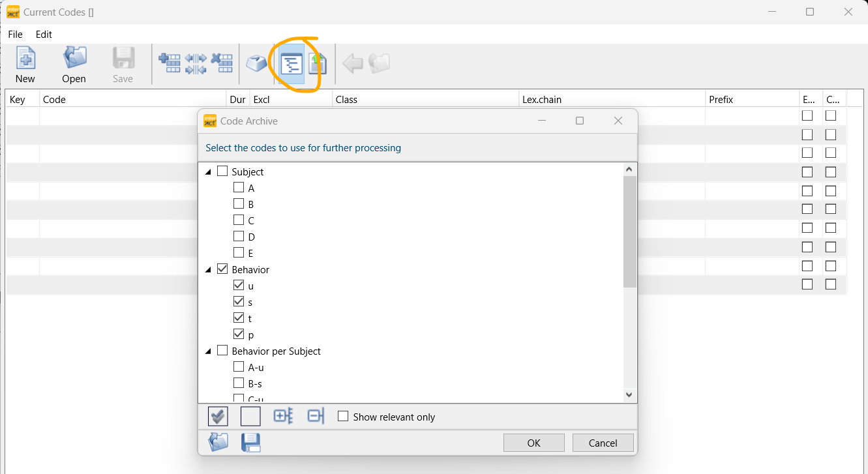
Task: Check the A-u code checkbox
Action: click(x=239, y=367)
